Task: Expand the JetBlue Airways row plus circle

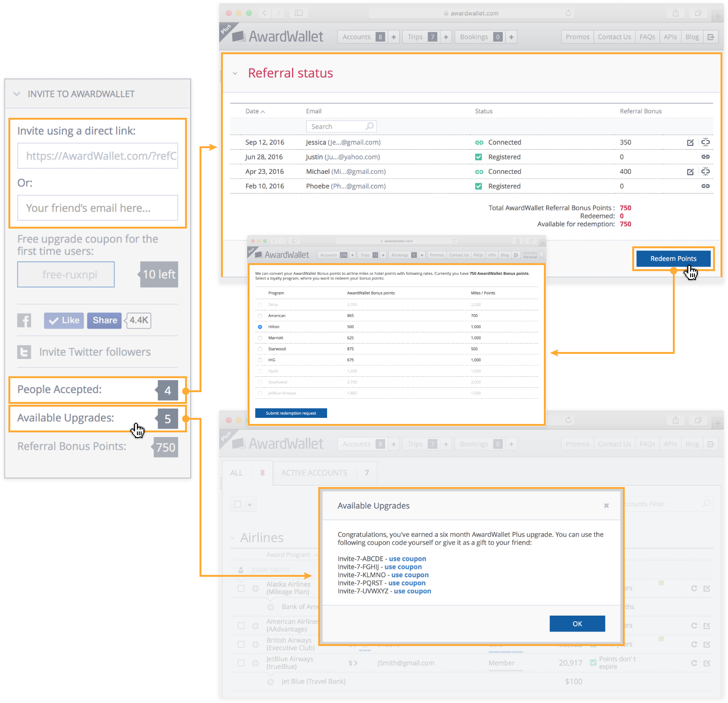Action: [x=255, y=663]
